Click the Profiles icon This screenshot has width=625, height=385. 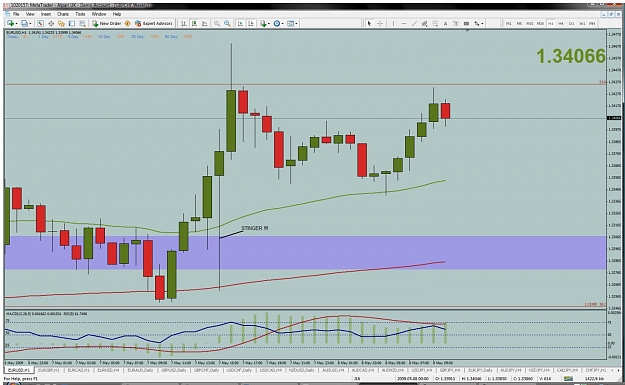point(24,24)
